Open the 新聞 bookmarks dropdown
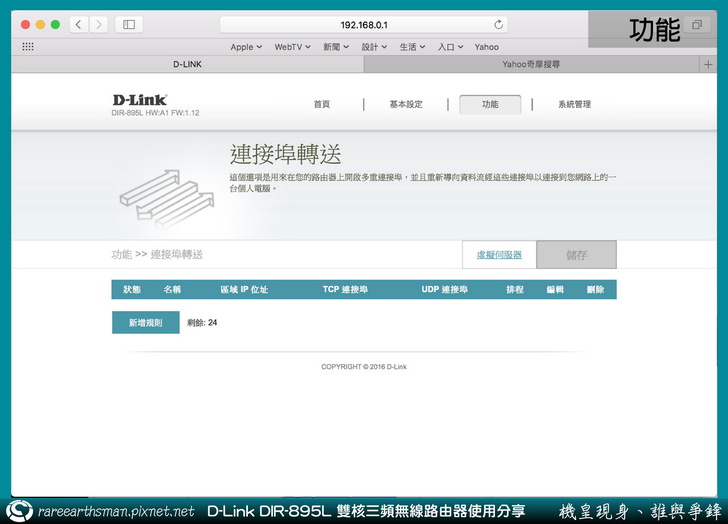728x524 pixels. pyautogui.click(x=337, y=46)
